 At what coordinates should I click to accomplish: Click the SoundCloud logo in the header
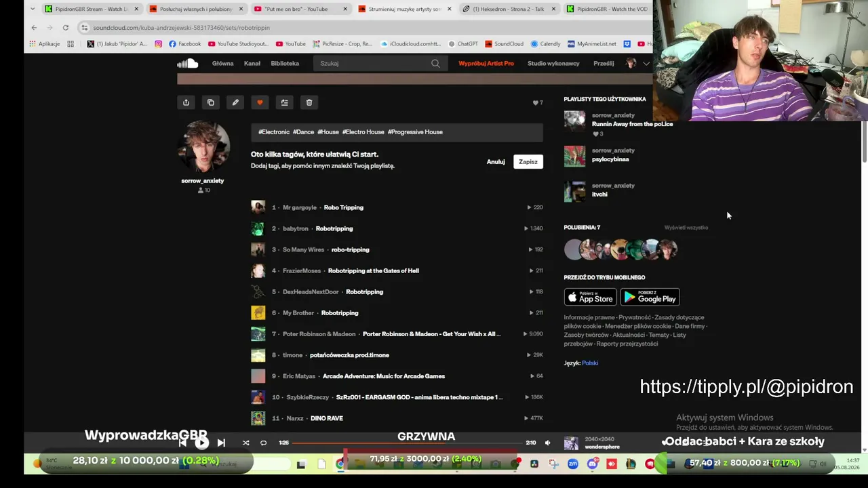187,63
